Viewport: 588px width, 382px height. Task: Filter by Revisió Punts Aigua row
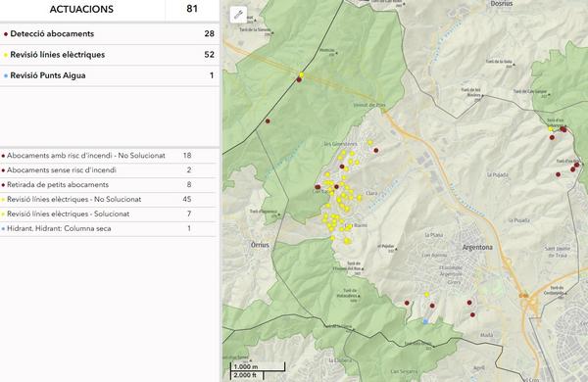(x=110, y=76)
